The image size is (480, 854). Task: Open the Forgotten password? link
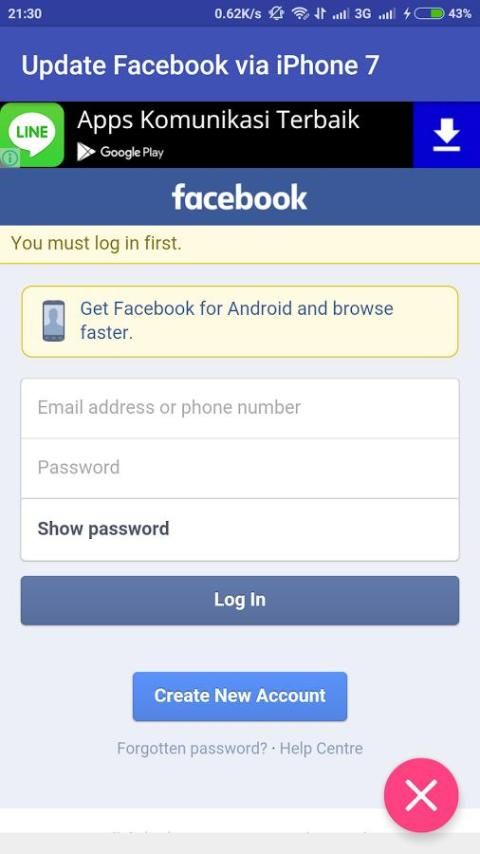pyautogui.click(x=192, y=748)
